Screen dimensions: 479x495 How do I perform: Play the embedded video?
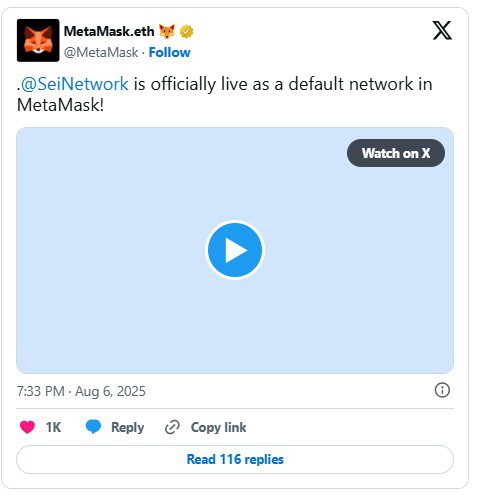click(x=235, y=250)
